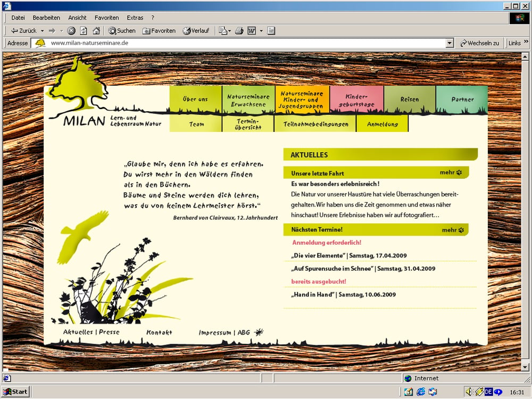Viewport: 532px width, 399px height.
Task: Click the Unsere letzte Fahrt heading
Action: 318,173
